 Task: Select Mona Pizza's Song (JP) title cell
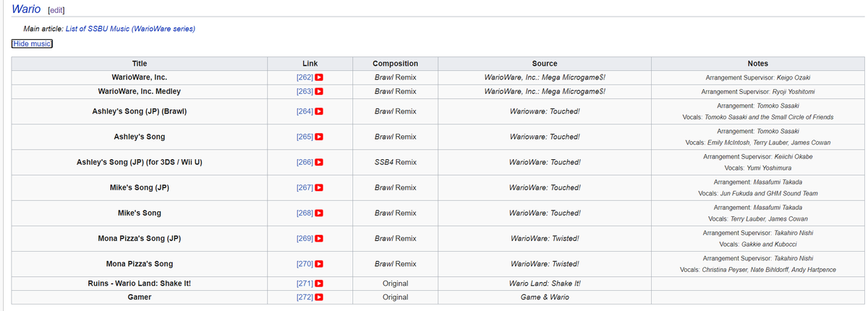140,239
